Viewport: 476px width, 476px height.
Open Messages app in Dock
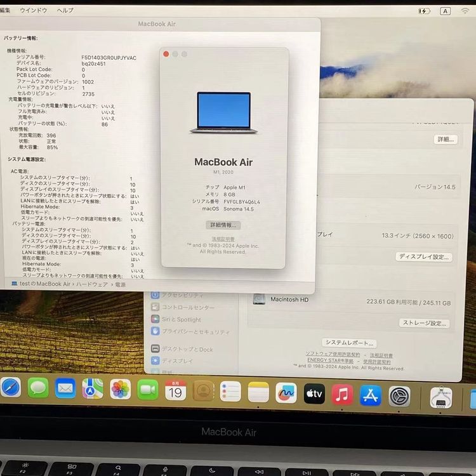click(38, 388)
